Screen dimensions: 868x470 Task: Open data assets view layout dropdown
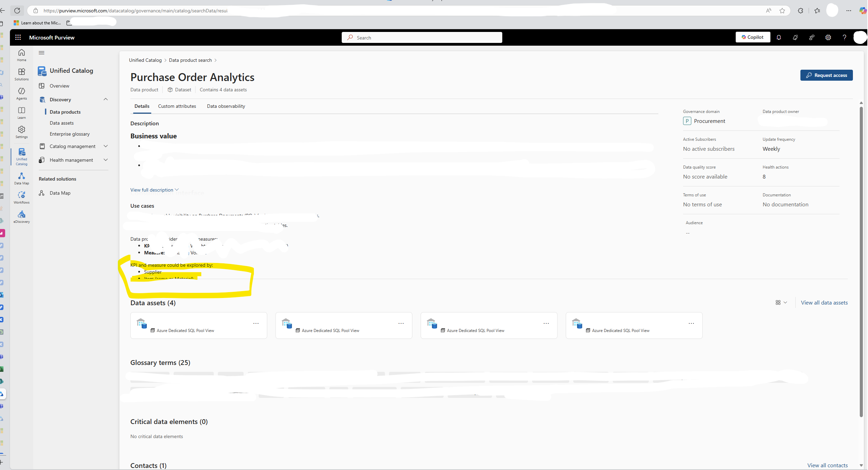[x=781, y=302]
